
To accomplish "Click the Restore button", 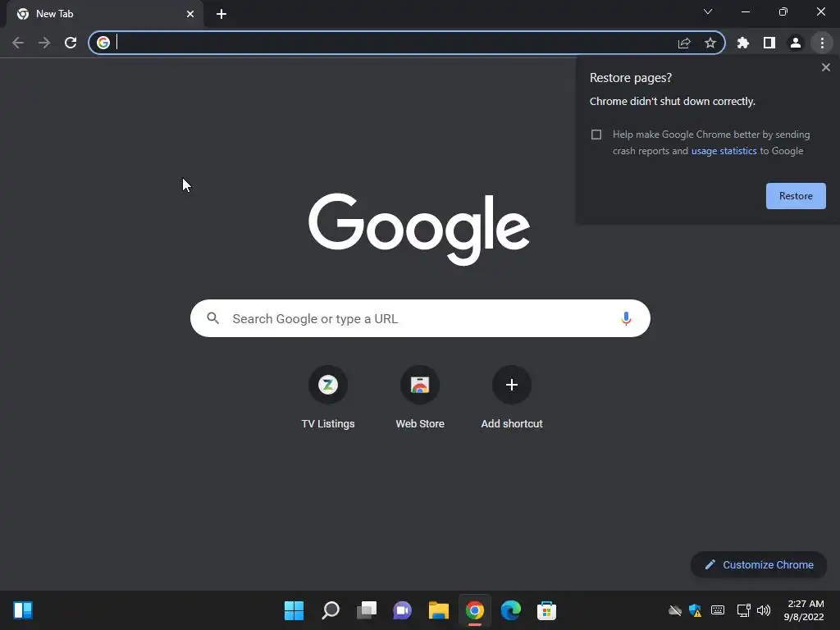I will tap(796, 196).
